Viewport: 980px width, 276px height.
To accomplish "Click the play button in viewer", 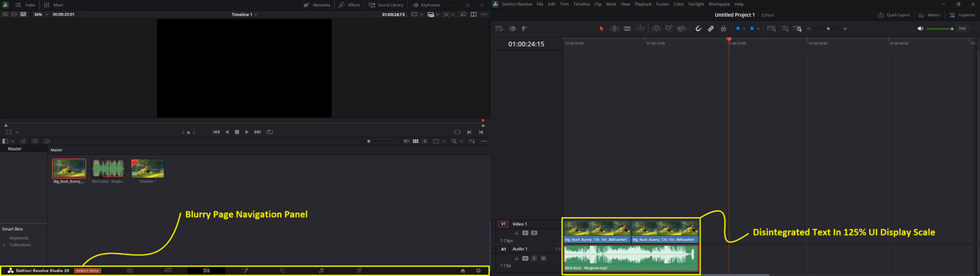I will (247, 132).
